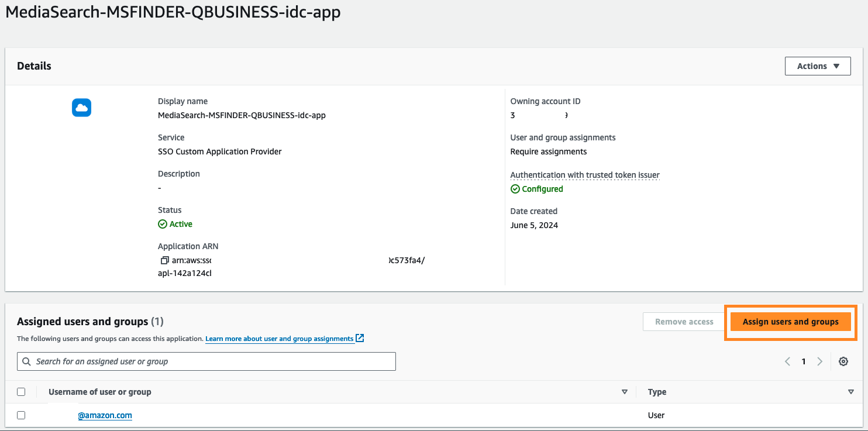Select the @amazon.com user row checkbox
Image resolution: width=868 pixels, height=431 pixels.
point(21,415)
